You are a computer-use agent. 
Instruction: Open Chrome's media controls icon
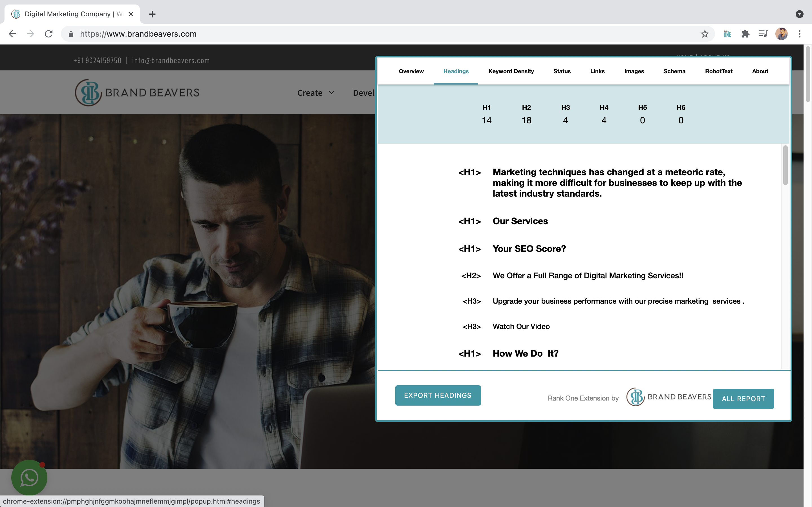(x=763, y=34)
